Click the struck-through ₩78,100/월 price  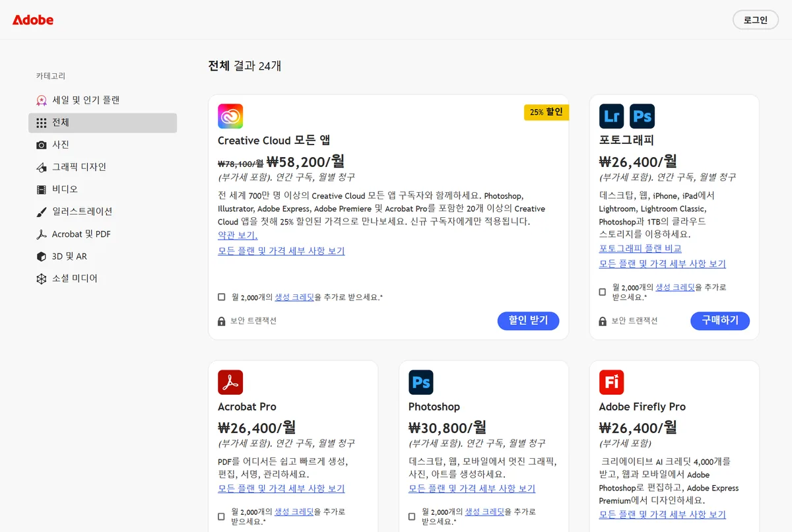click(240, 163)
